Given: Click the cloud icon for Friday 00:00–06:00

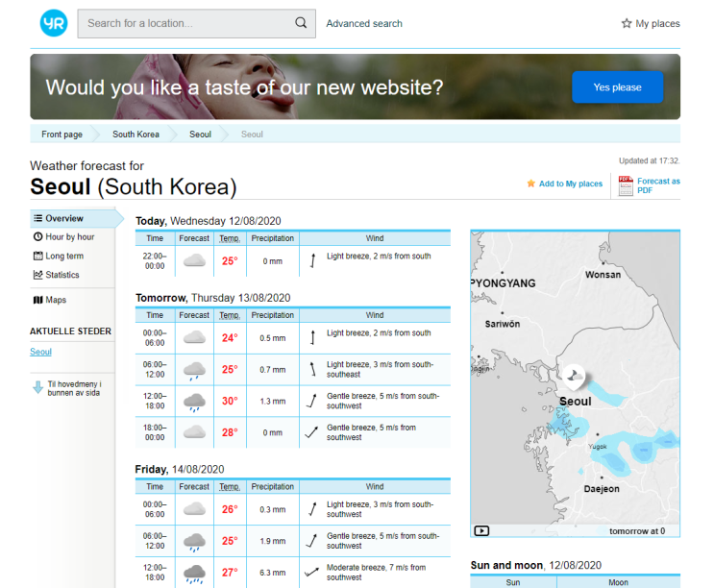Looking at the screenshot, I should click(x=194, y=509).
